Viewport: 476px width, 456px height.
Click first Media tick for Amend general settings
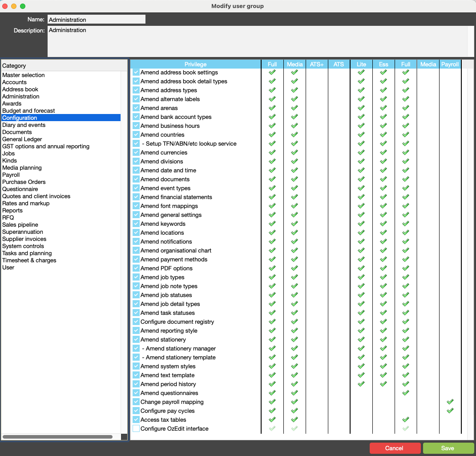[294, 215]
